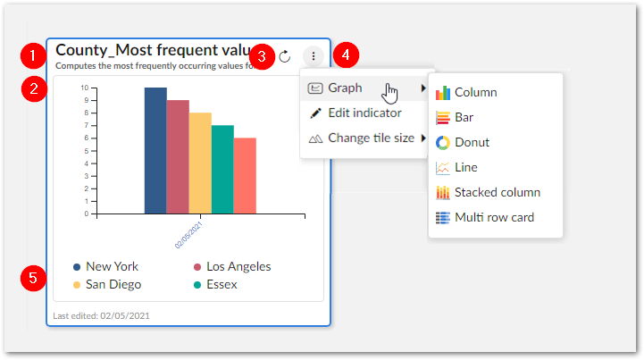Toggle the New York legend entry

coord(105,266)
